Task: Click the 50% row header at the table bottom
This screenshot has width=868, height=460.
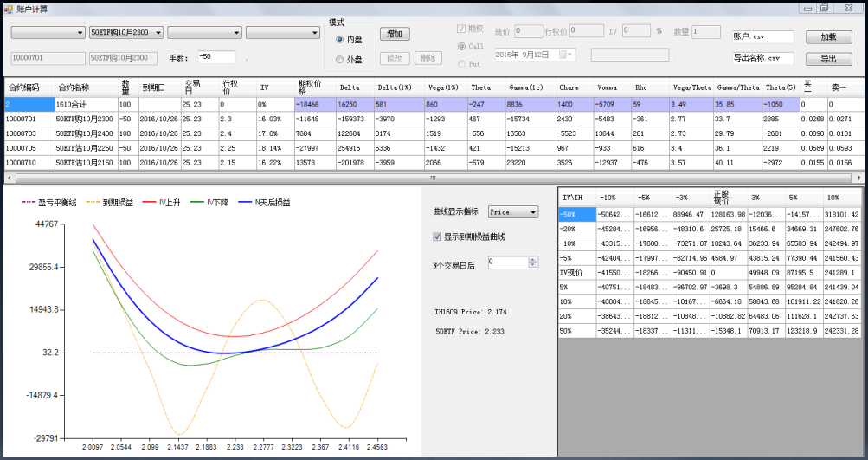Action: 577,331
